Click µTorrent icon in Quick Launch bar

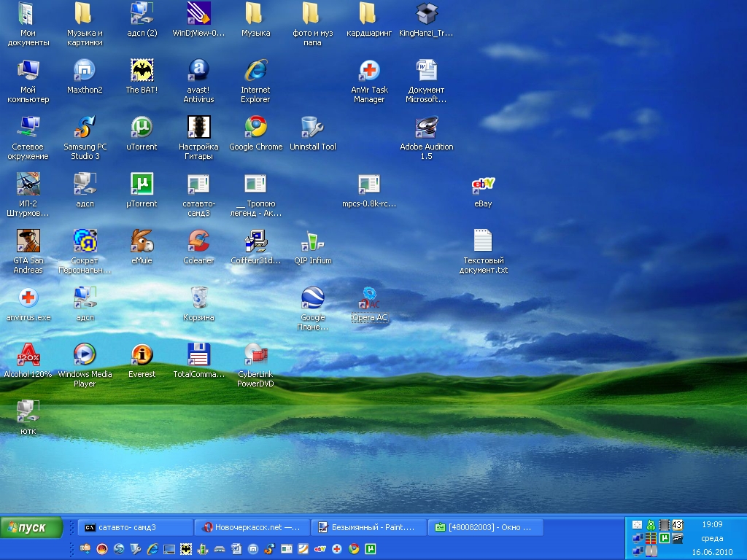pos(370,549)
